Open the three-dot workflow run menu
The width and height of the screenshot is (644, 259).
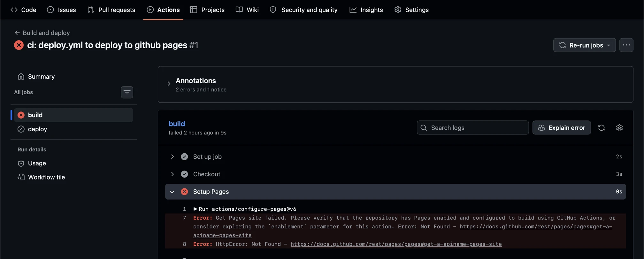pyautogui.click(x=626, y=45)
